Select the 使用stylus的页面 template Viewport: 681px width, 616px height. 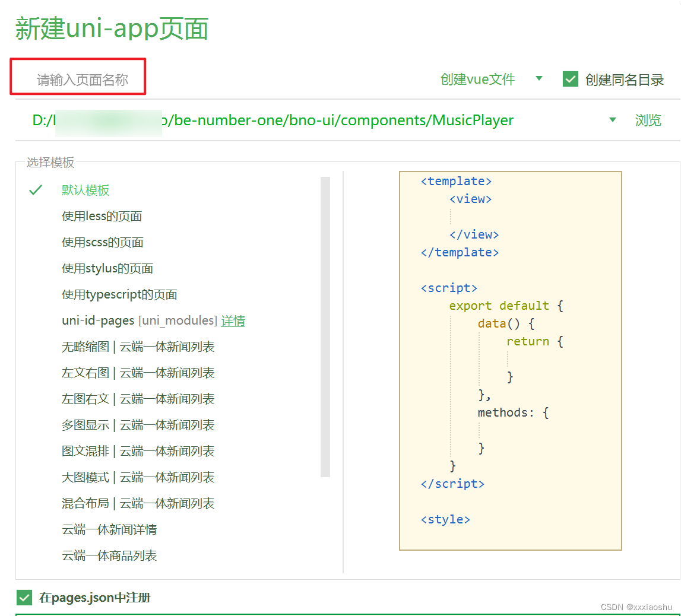107,268
